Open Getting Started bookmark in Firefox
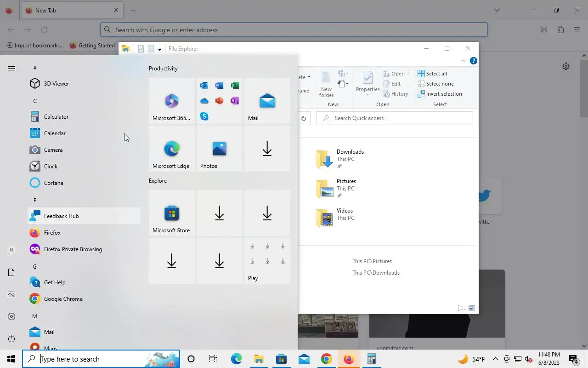This screenshot has width=588, height=368. pyautogui.click(x=92, y=46)
